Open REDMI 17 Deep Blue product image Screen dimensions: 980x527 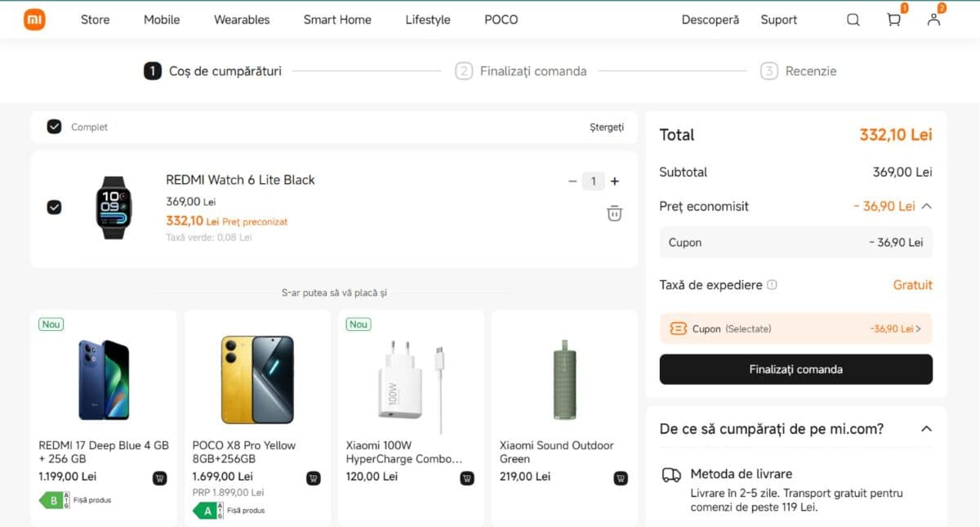tap(104, 380)
